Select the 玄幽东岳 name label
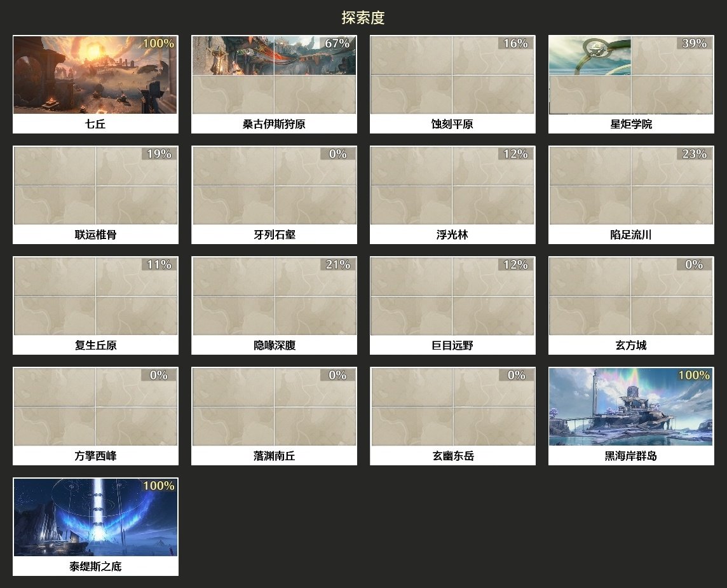This screenshot has width=727, height=588. (453, 456)
